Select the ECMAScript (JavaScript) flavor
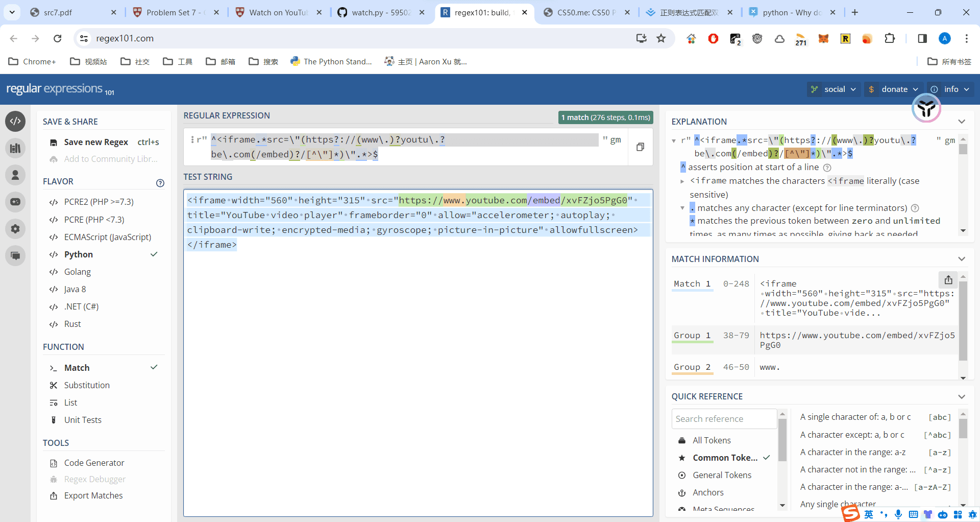 (x=107, y=237)
